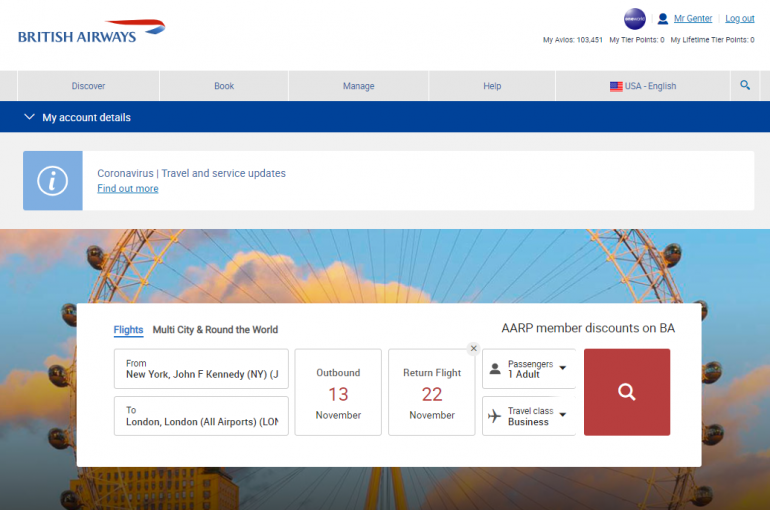Click the To airport field showing London

(201, 416)
